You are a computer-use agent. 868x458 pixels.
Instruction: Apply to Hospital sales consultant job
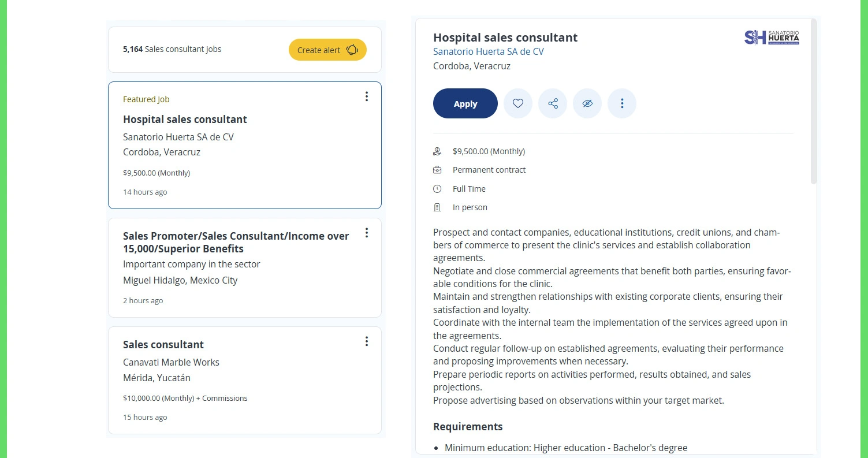click(x=465, y=103)
